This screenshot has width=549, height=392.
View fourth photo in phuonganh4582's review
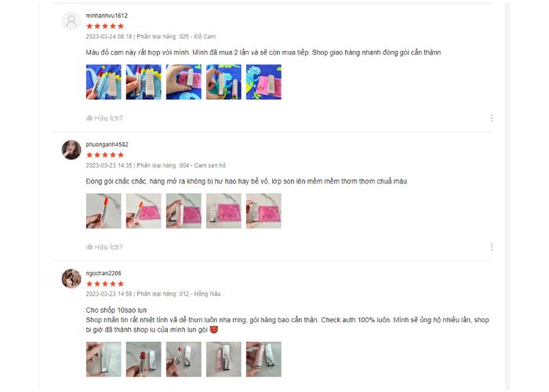pos(224,211)
